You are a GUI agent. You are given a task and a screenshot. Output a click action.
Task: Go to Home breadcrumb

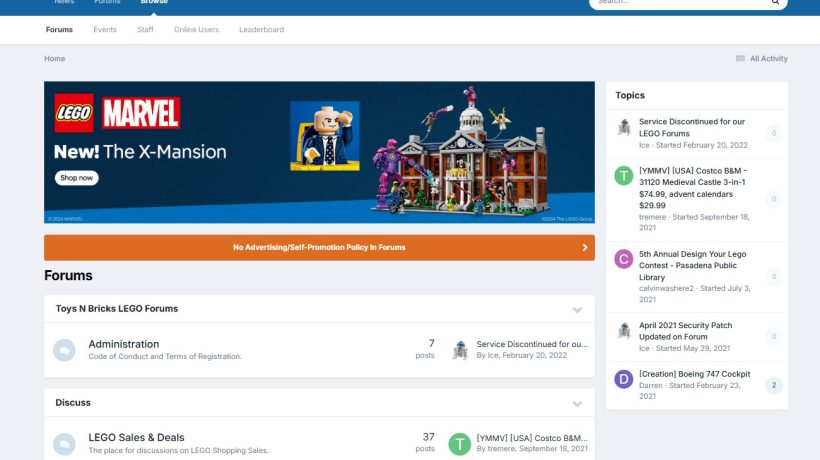tap(54, 59)
